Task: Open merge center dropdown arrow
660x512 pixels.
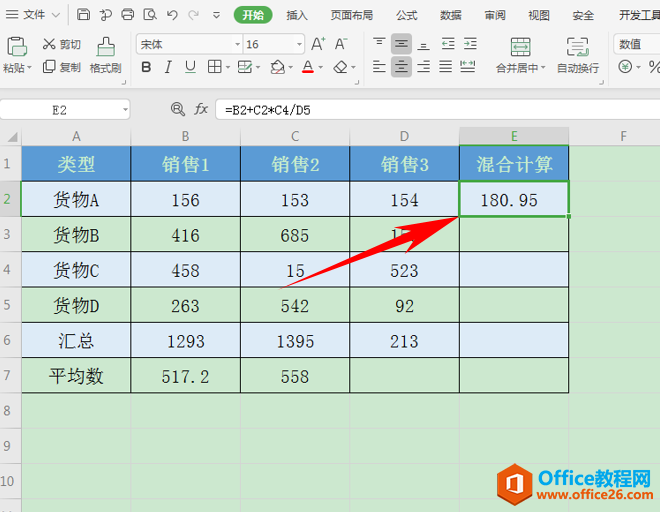Action: [x=543, y=67]
